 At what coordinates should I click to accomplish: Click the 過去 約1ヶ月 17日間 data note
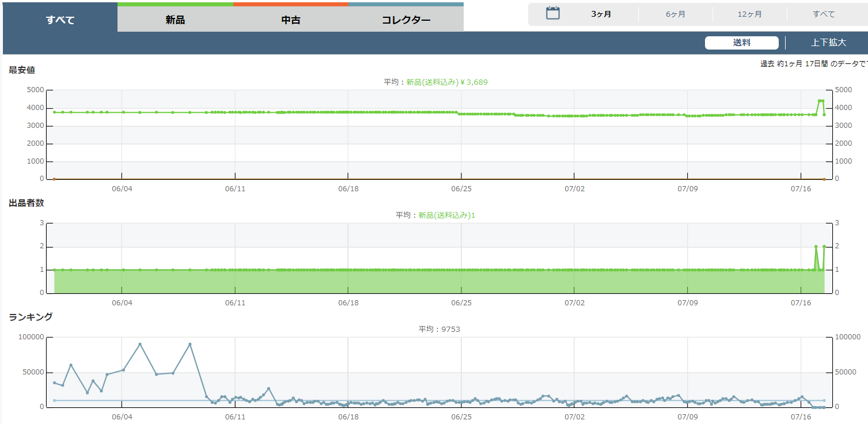pos(813,64)
